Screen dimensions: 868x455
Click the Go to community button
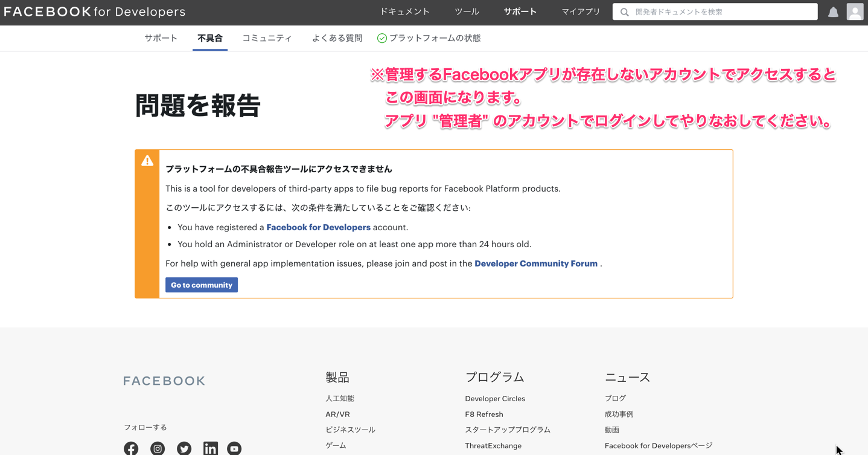(x=202, y=285)
